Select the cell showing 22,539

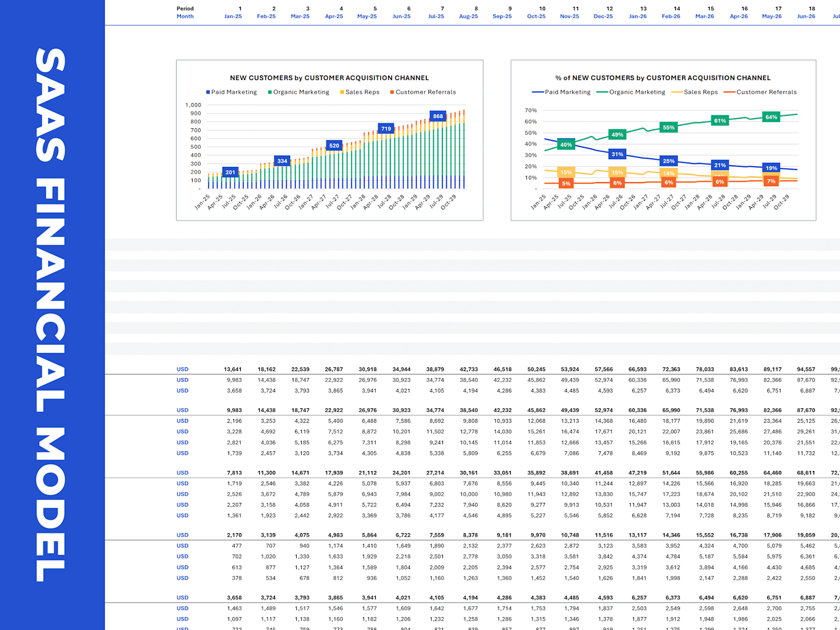click(x=300, y=370)
